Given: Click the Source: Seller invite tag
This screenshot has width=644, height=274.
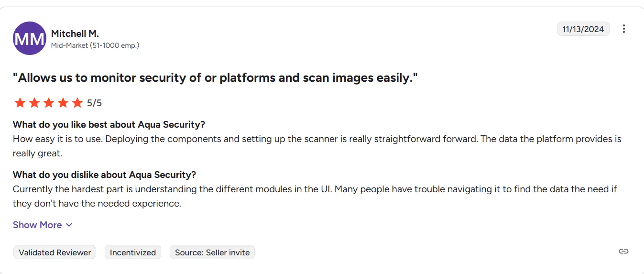Looking at the screenshot, I should [212, 252].
